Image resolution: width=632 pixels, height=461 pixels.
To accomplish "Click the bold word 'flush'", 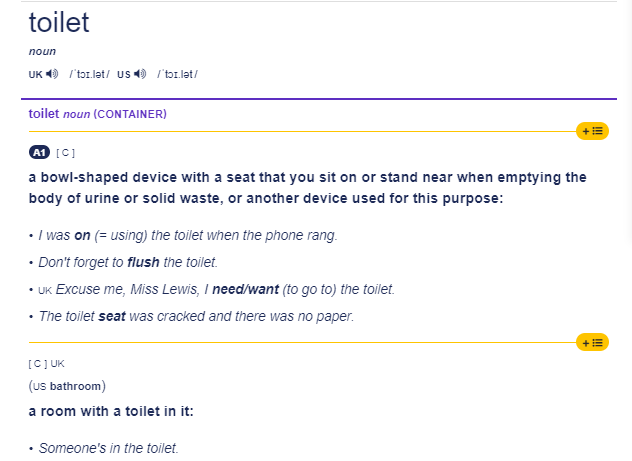I will coord(143,262).
